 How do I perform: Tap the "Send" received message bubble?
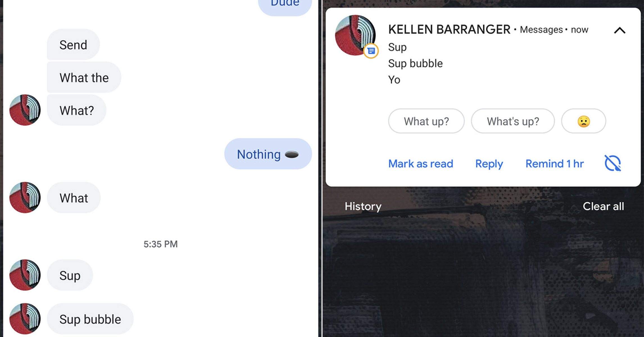[x=73, y=45]
